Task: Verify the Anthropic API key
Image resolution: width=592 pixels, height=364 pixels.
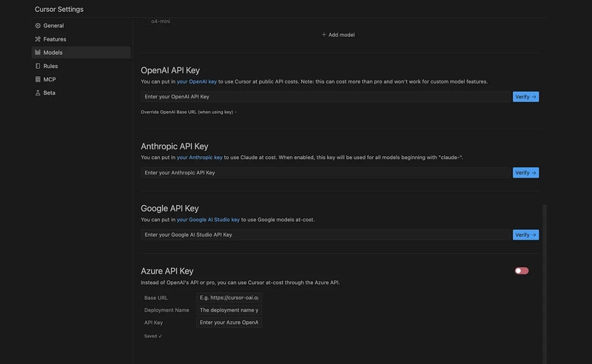Action: (525, 172)
